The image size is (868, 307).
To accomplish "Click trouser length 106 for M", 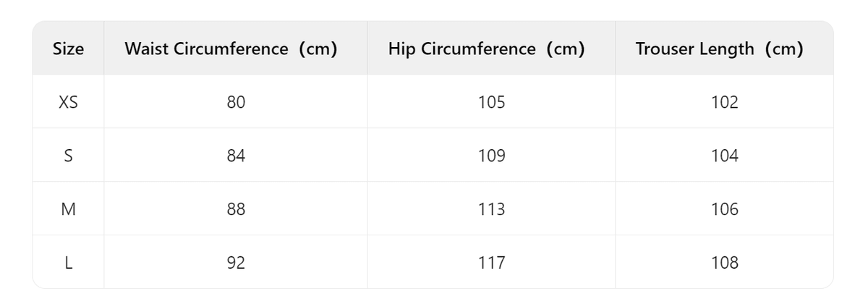I will pyautogui.click(x=725, y=209).
